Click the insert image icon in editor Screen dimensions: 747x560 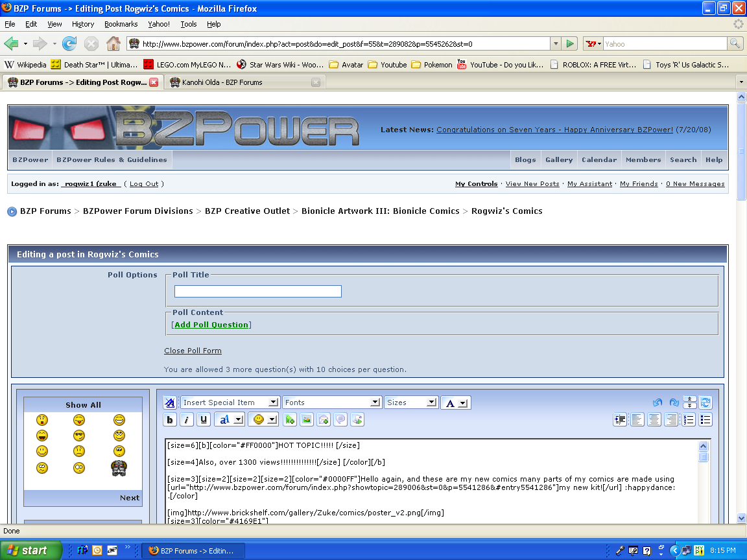307,419
